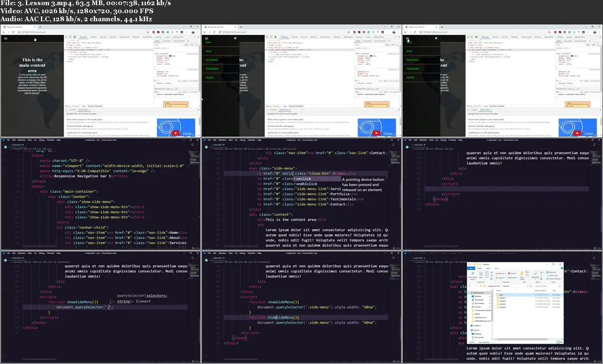Click the minimap in the head/meta code frame
Screen dimensions: 603x364
[x=194, y=158]
